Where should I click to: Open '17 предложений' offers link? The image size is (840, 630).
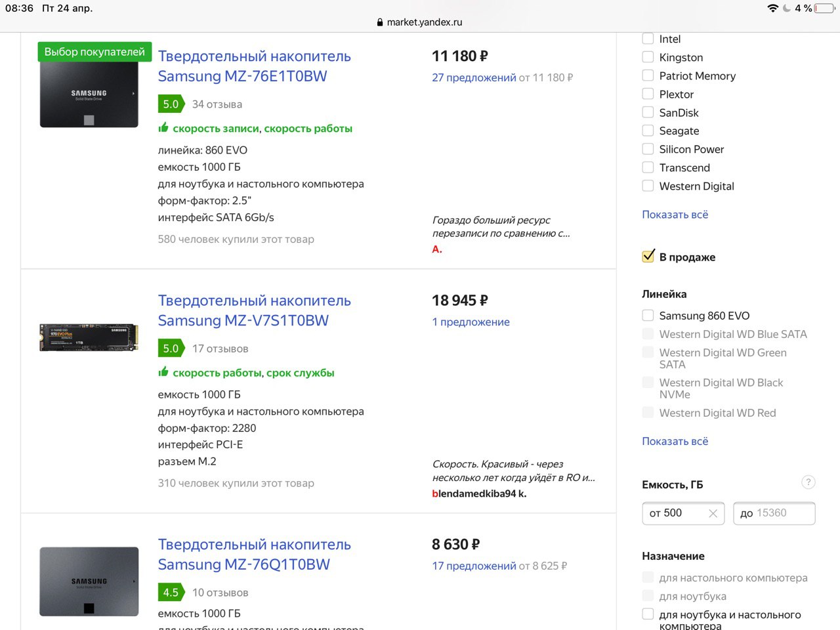click(474, 566)
